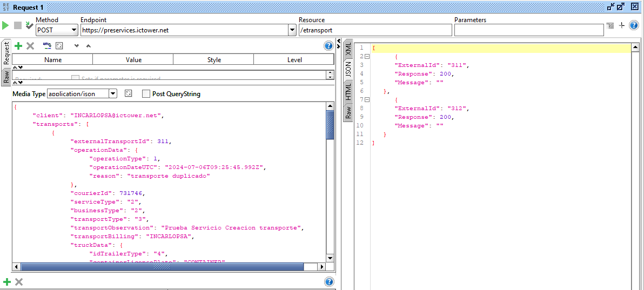Click the request body scrollbar up arrow
The height and width of the screenshot is (290, 644).
330,106
